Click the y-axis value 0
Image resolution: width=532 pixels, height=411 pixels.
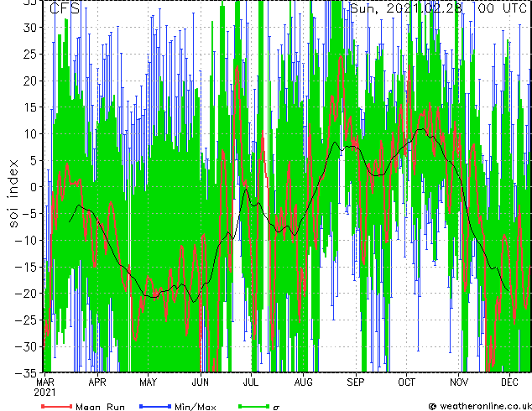[34, 187]
